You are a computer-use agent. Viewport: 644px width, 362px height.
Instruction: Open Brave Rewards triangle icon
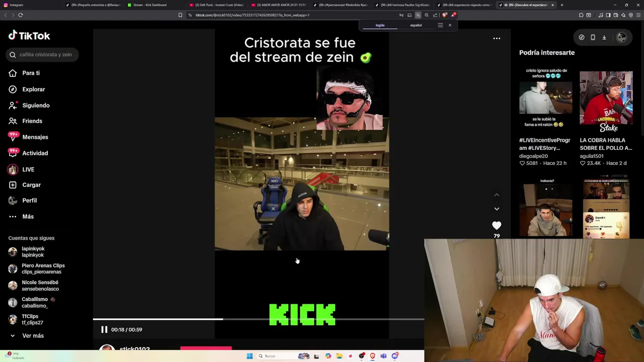click(x=453, y=15)
